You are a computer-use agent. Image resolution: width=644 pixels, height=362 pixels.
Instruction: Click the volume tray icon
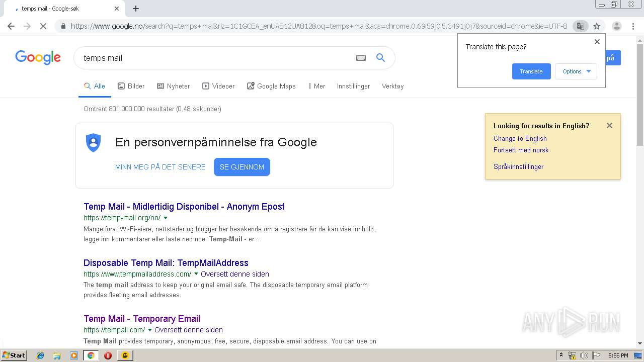584,355
